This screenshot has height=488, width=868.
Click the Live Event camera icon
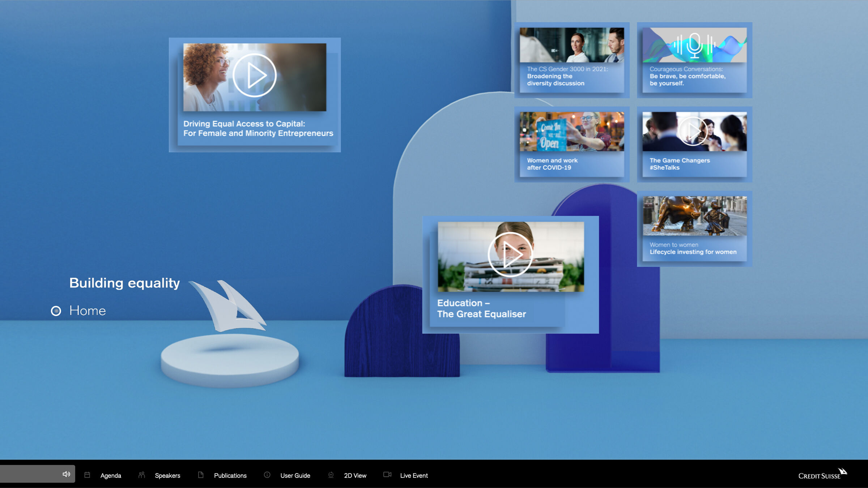pyautogui.click(x=387, y=475)
